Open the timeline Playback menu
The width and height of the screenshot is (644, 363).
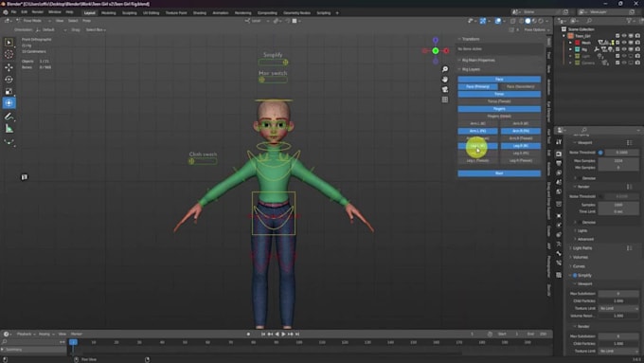point(26,335)
